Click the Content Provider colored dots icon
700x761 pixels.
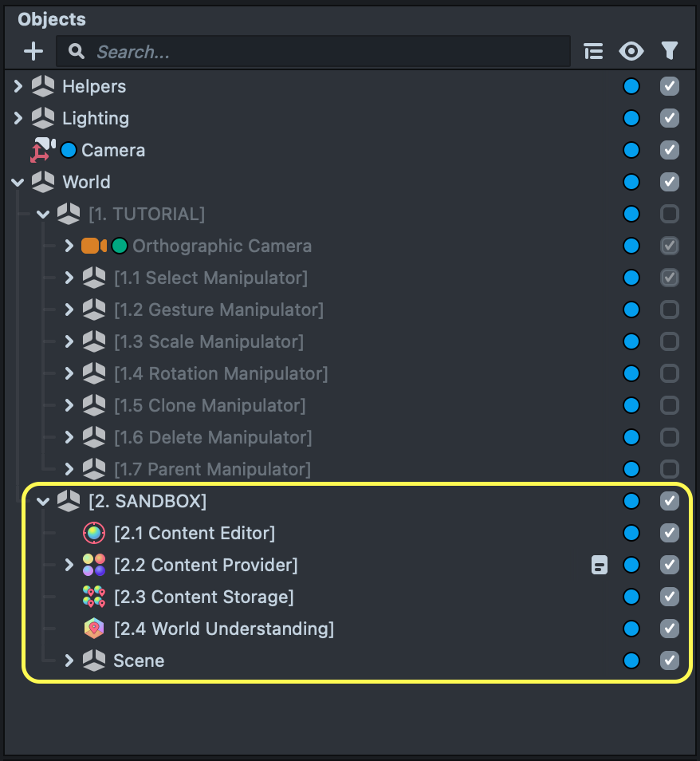pos(94,565)
